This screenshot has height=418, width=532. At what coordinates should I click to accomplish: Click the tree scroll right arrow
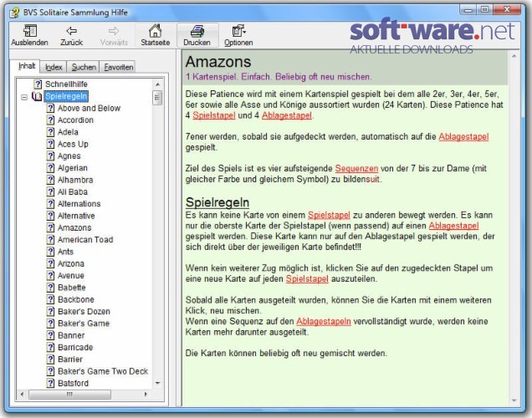pos(146,395)
